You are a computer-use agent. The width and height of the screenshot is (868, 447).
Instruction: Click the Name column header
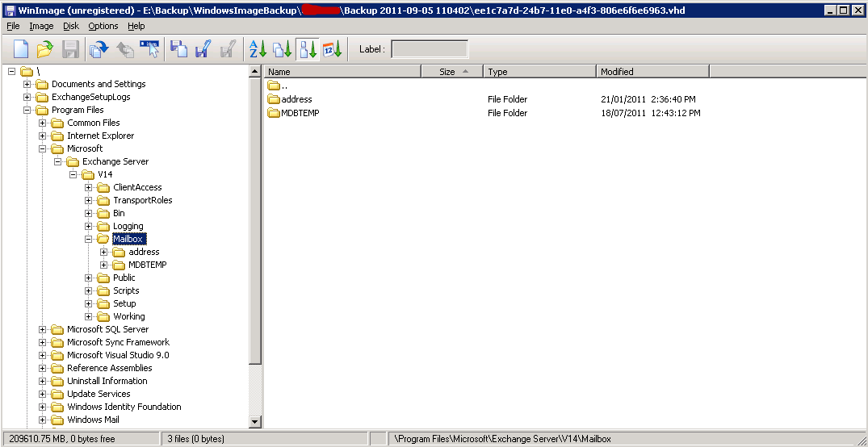[342, 71]
